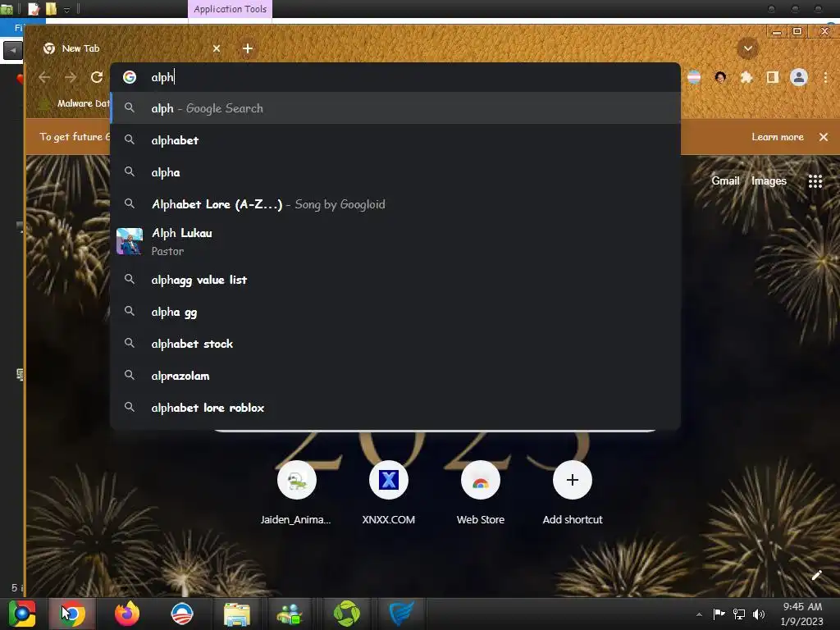The width and height of the screenshot is (840, 630).
Task: Open the Jaiden_Anima shortcut
Action: click(x=296, y=493)
